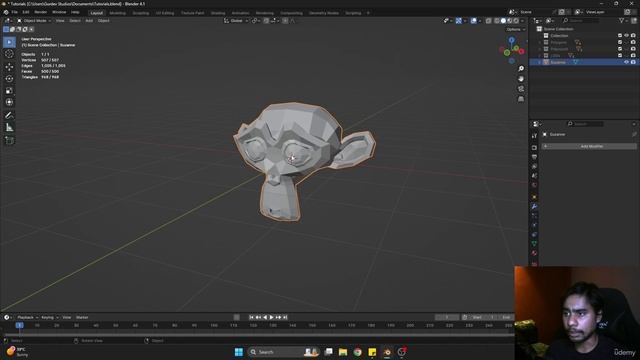Open viewport shading options dropdown arrow
Viewport: 640px width, 360px height.
click(522, 21)
